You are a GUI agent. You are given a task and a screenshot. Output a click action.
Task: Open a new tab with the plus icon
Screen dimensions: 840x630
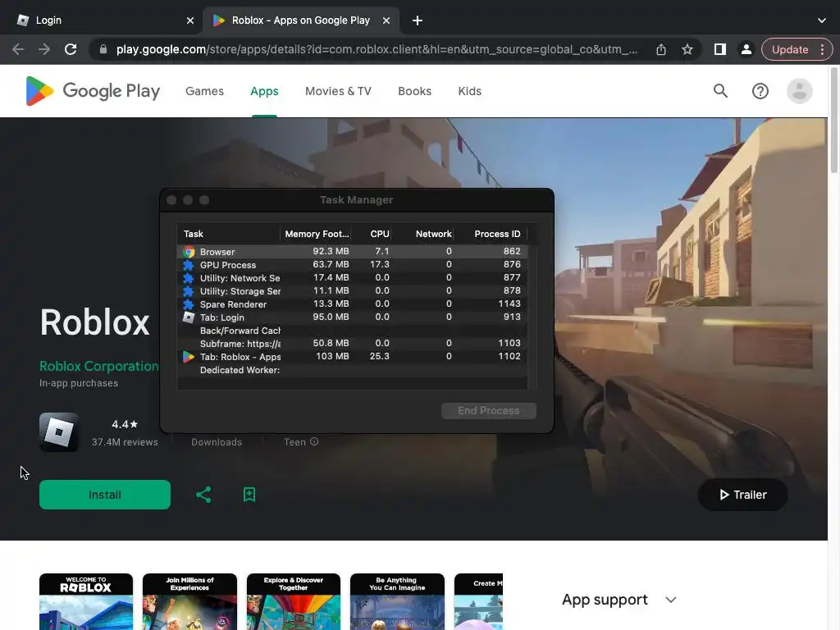418,21
